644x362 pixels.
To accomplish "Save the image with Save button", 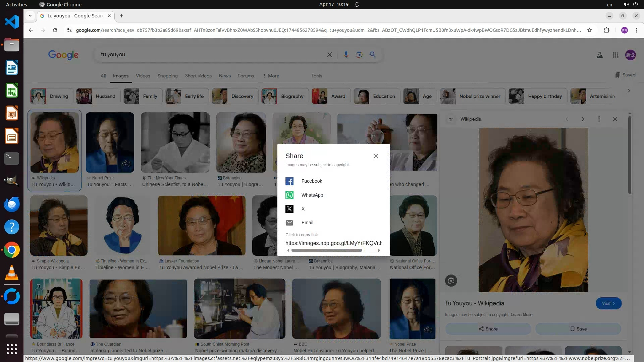I will 578,329.
